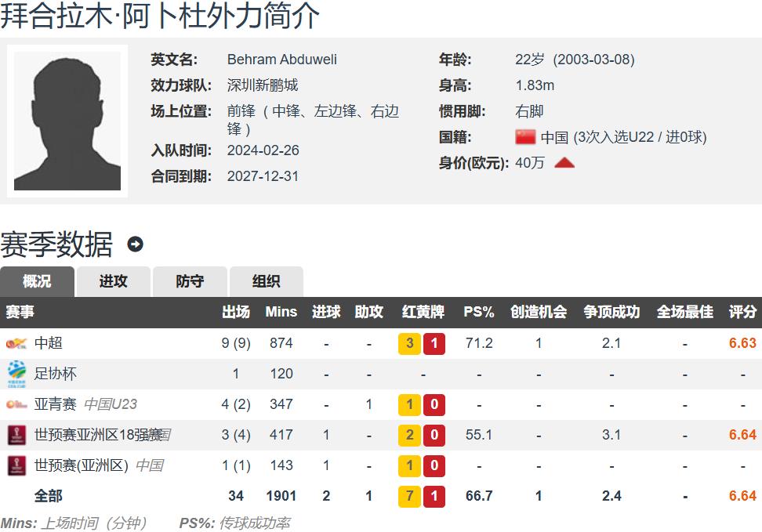Click the 世预赛(亚洲区) logo icon
Viewport: 762px width, 532px height.
pyautogui.click(x=16, y=465)
